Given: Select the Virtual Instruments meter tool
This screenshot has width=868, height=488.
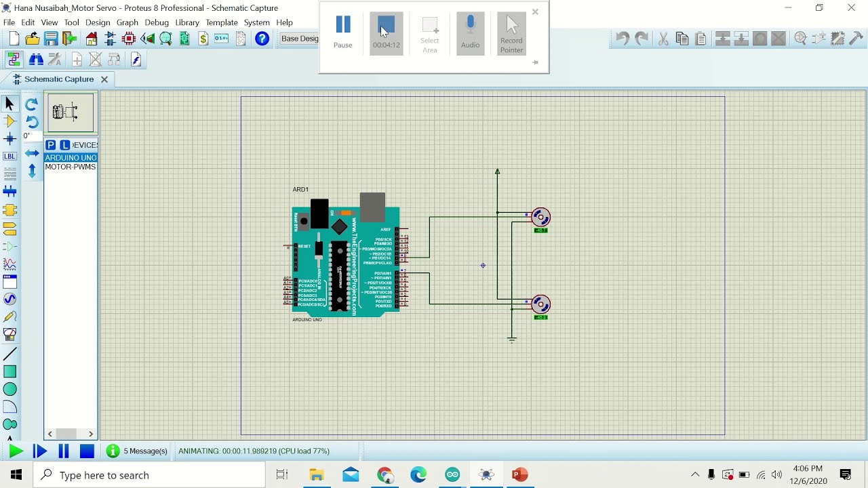Looking at the screenshot, I should tap(9, 334).
